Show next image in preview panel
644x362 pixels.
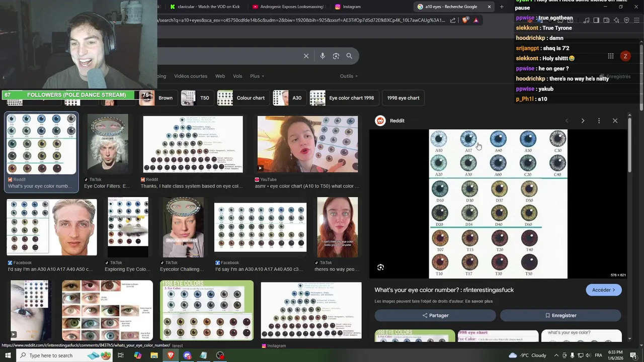pos(583,121)
